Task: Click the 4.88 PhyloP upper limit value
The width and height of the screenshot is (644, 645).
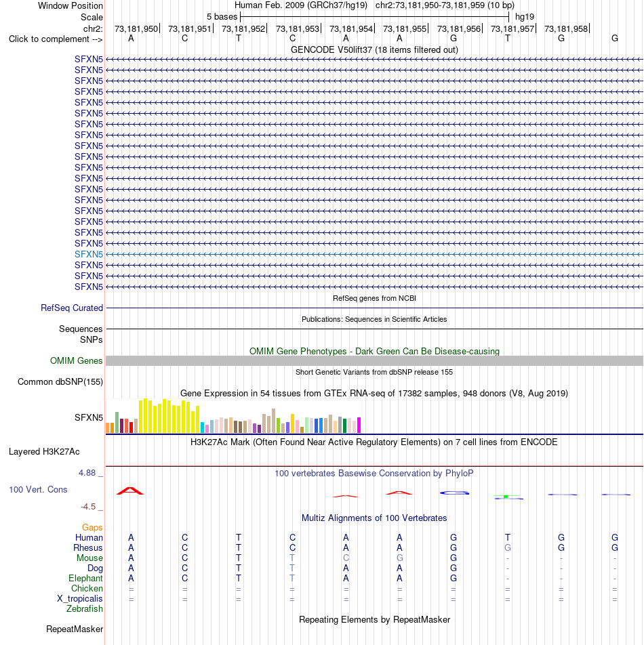Action: click(x=87, y=473)
